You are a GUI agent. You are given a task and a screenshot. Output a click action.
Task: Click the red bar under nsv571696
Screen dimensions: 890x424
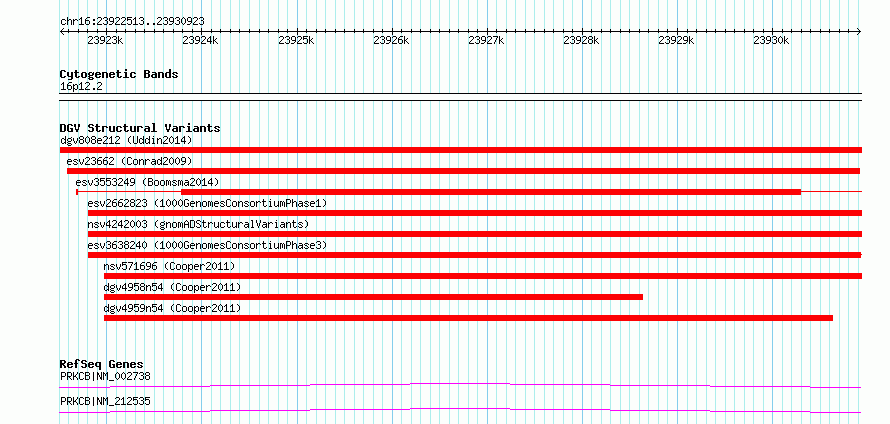point(483,276)
